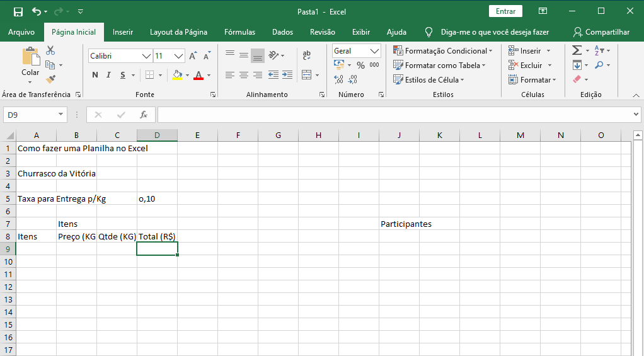
Task: Apply percent style to the cell
Action: [x=360, y=65]
